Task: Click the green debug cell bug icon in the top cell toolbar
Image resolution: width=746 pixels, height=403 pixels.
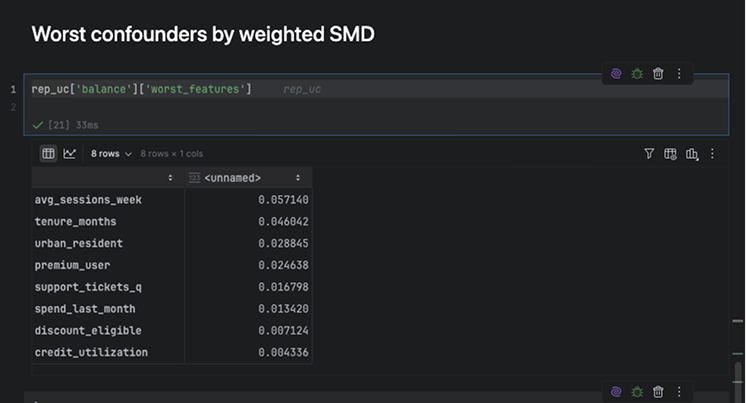Action: coord(637,73)
